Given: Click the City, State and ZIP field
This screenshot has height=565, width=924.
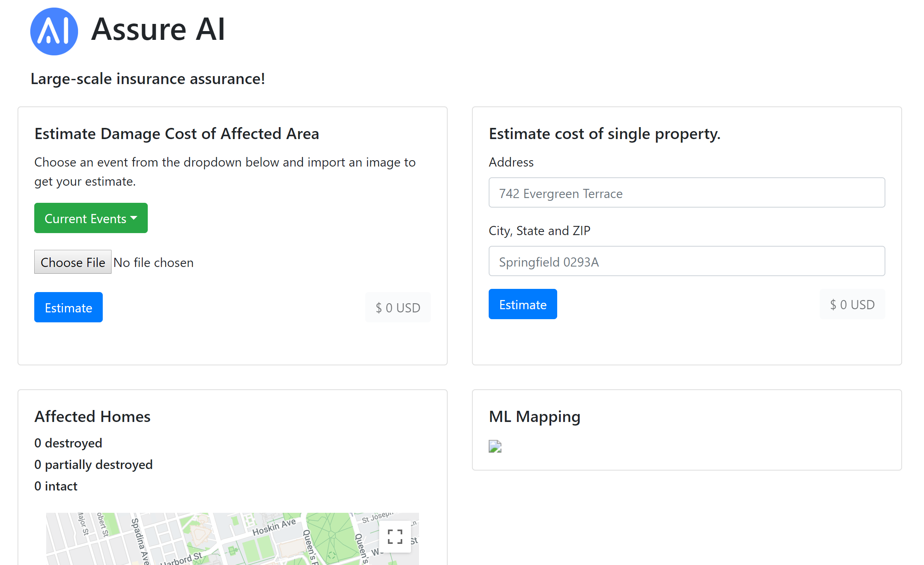Looking at the screenshot, I should 687,261.
